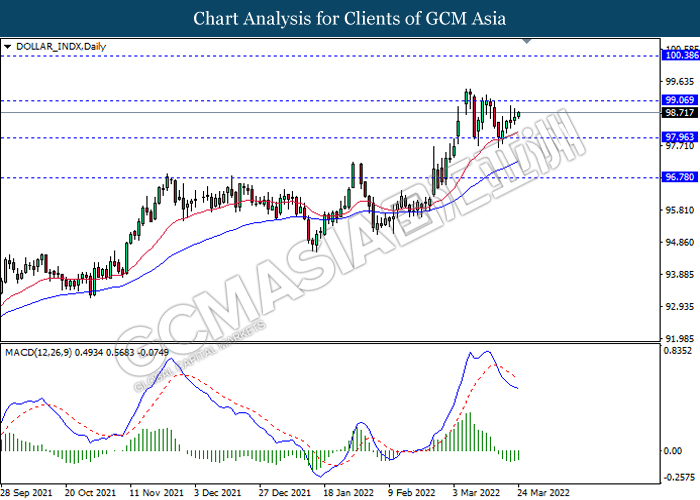The height and width of the screenshot is (500, 700).
Task: Select the 100.386 resistance level label
Action: pos(681,55)
